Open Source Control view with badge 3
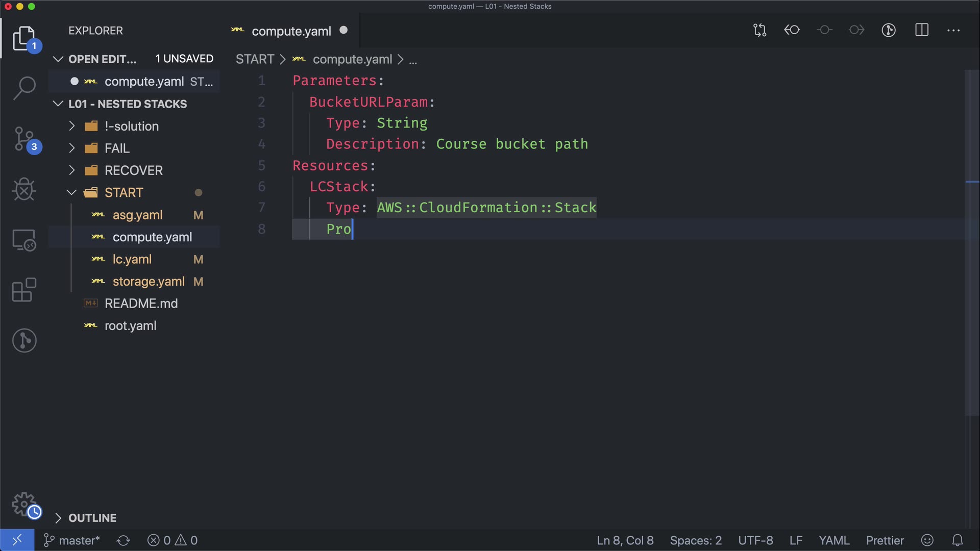Screen dimensions: 980x551 tap(24, 139)
